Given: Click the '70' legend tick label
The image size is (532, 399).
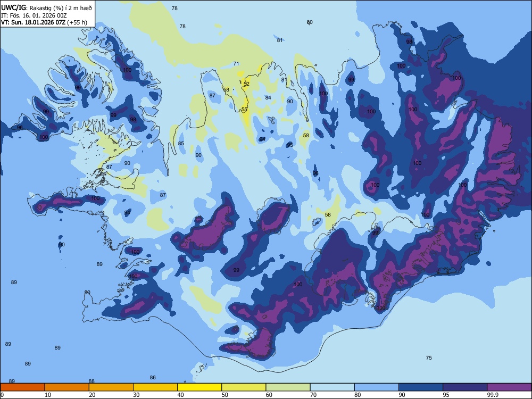Looking at the screenshot, I should (x=313, y=395).
